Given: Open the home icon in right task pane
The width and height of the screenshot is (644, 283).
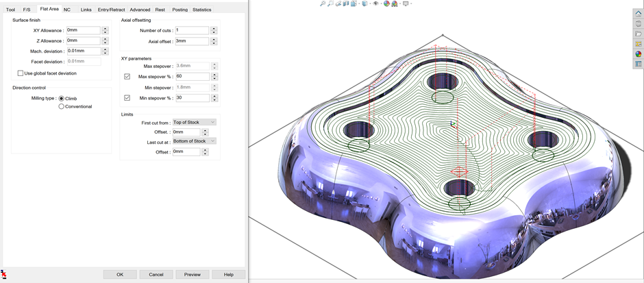Looking at the screenshot, I should coord(639,14).
